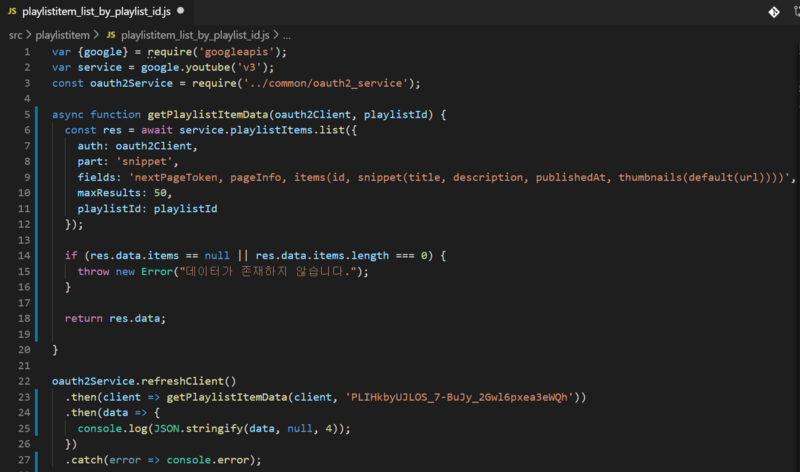This screenshot has height=472, width=800.
Task: Click JSON.stringify on line 25
Action: [x=198, y=429]
